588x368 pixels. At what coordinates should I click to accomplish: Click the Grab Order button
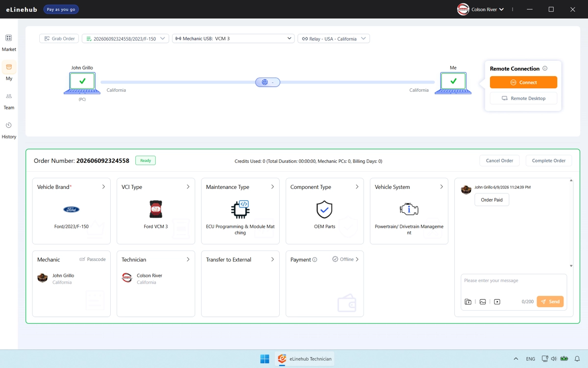(x=59, y=39)
